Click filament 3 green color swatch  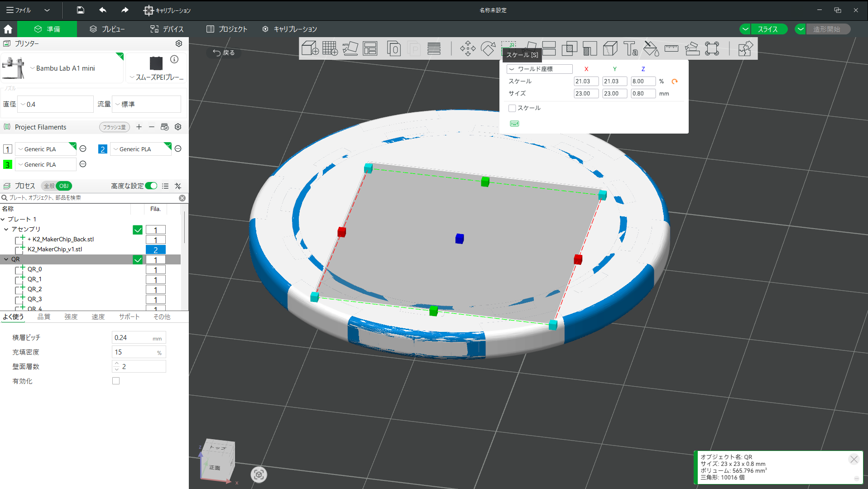pyautogui.click(x=8, y=164)
